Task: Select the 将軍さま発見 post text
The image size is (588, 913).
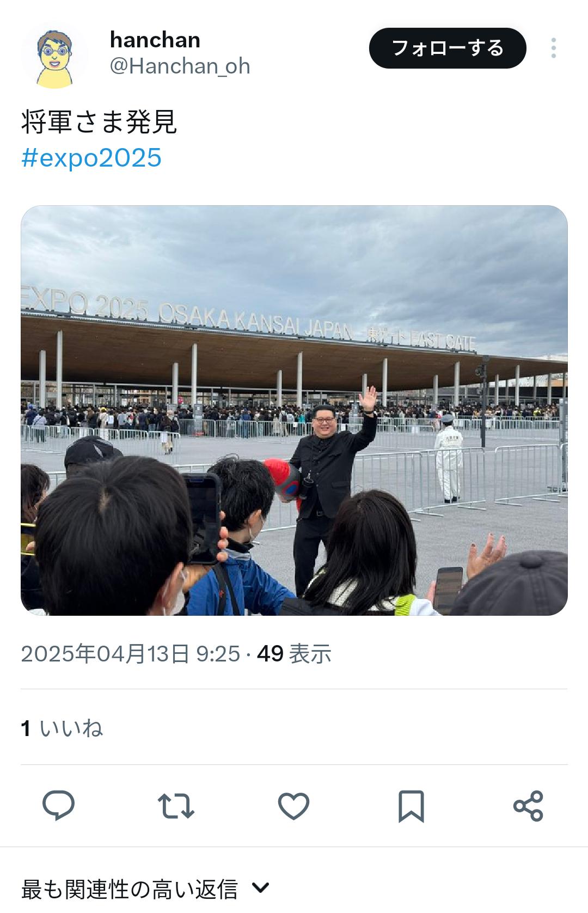Action: point(99,121)
